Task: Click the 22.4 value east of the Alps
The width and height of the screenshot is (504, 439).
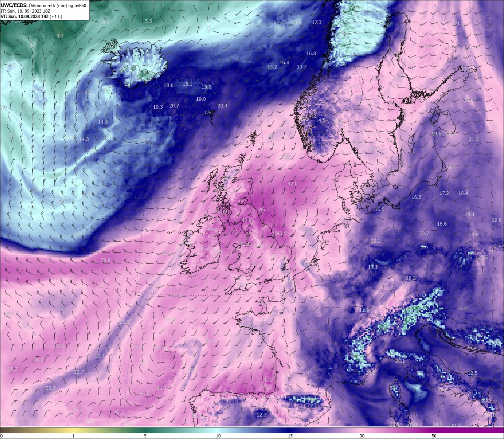Action: tap(462, 309)
